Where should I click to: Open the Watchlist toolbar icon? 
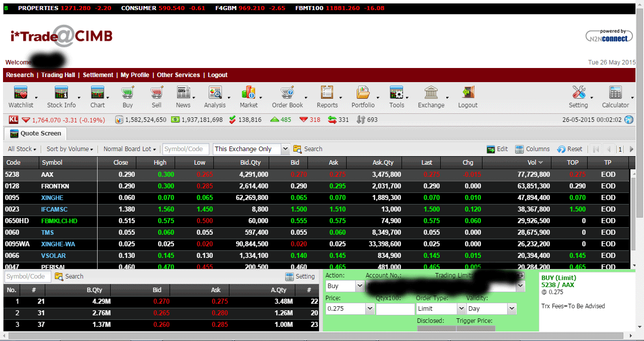click(x=21, y=93)
